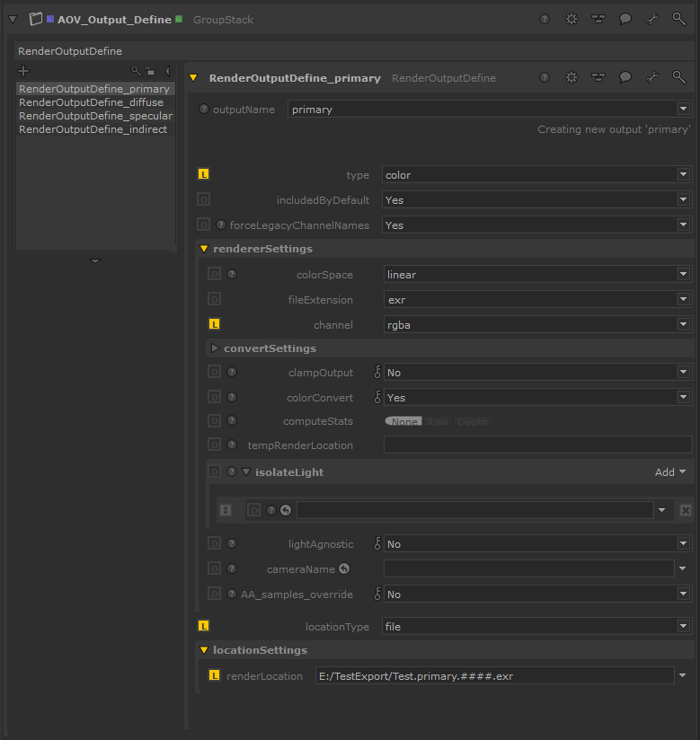Click the Add button in isolateLight
Viewport: 700px width, 740px height.
tap(669, 472)
